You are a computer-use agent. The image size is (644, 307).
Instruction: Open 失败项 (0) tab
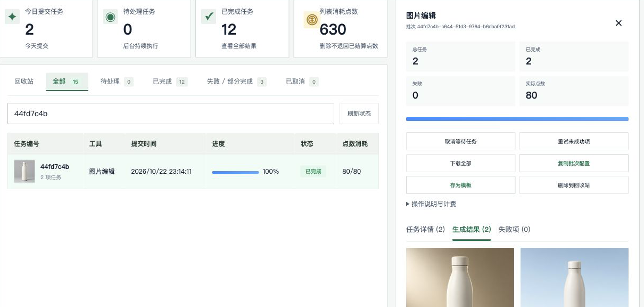point(514,230)
